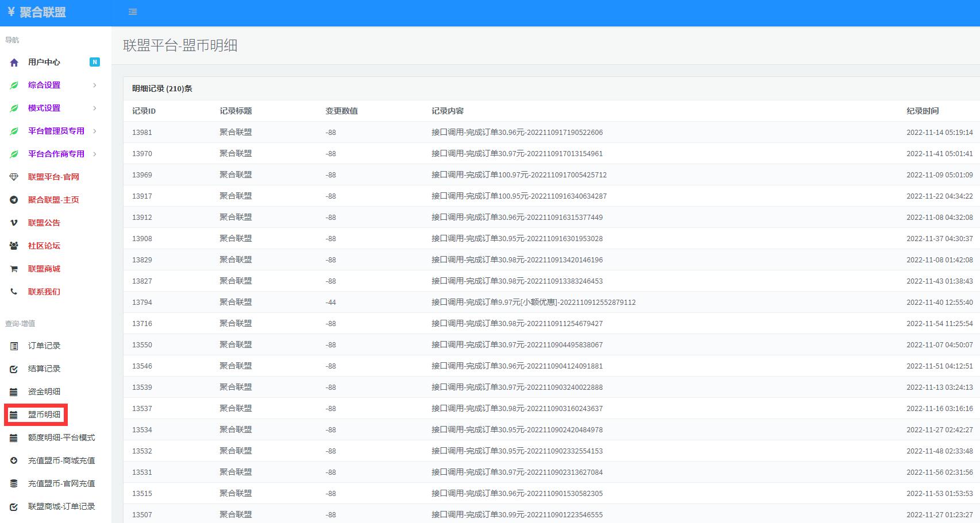This screenshot has height=523, width=980.
Task: Click the 明细记录 (210)条 heading
Action: [162, 88]
